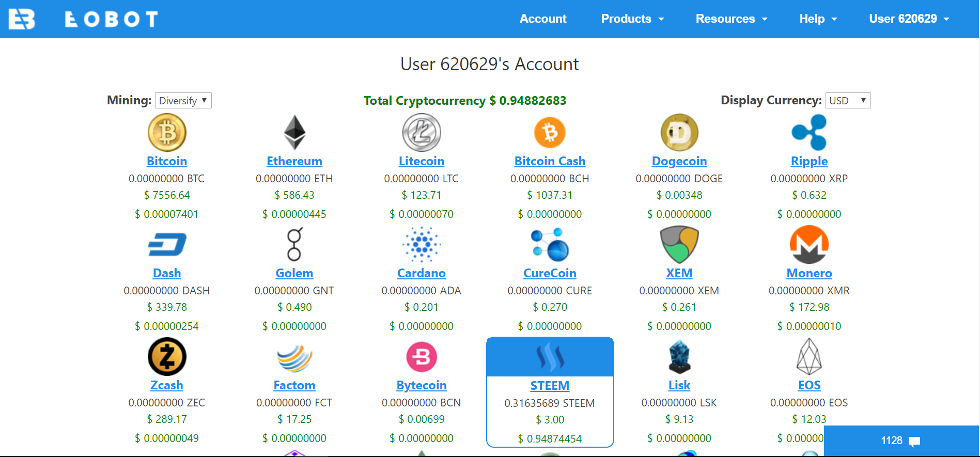Click the Ethereum diamond icon
The height and width of the screenshot is (457, 980).
coord(294,132)
